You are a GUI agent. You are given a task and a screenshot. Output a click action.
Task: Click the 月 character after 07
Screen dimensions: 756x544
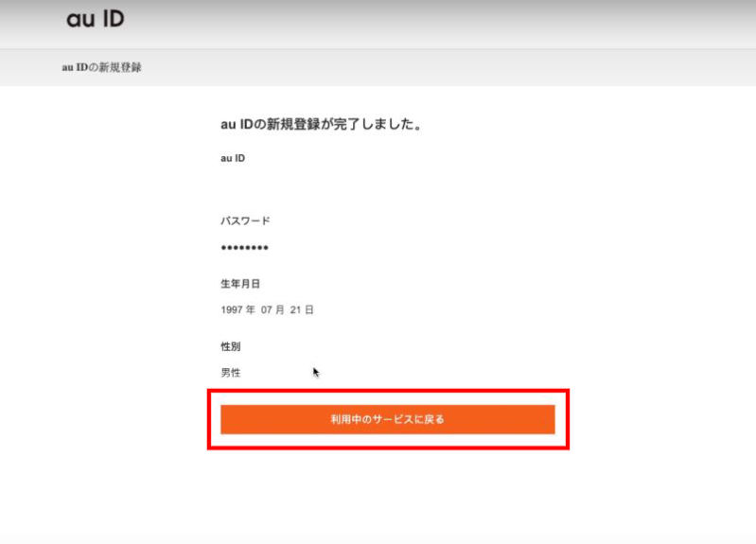click(282, 310)
